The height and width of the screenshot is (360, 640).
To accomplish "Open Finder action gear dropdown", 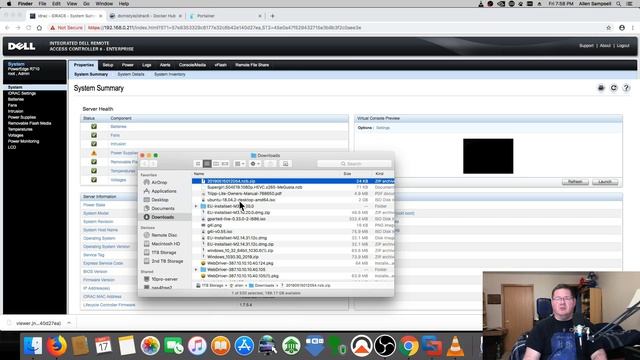I will [x=255, y=164].
